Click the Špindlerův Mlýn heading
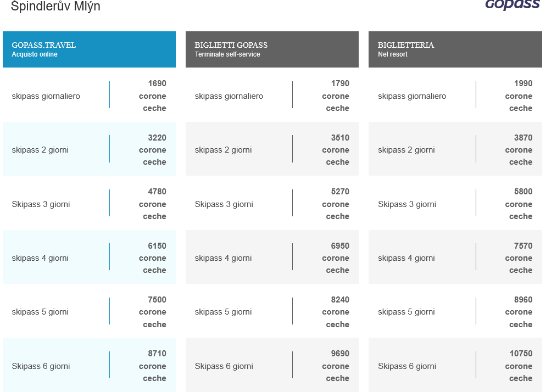This screenshot has height=392, width=557. click(55, 6)
